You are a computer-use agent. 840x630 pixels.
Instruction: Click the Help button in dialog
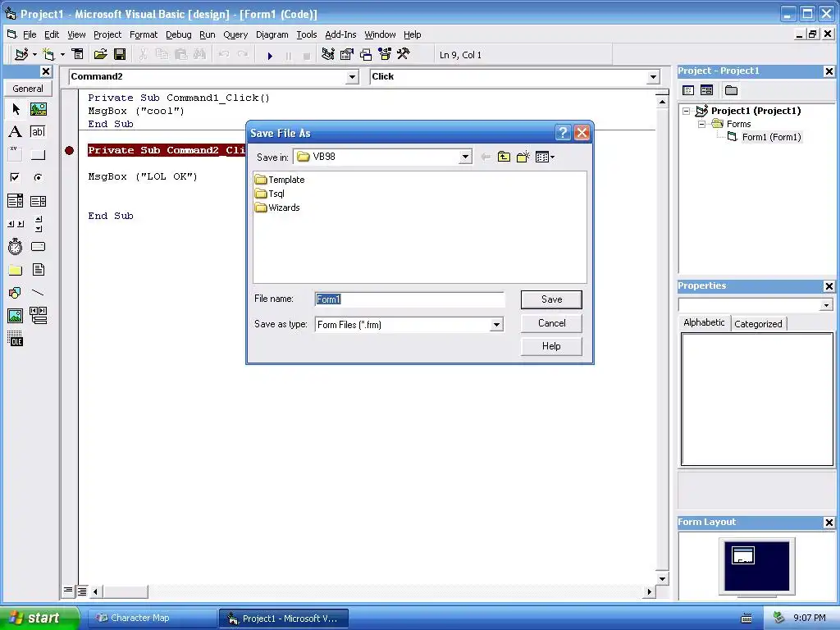pyautogui.click(x=551, y=346)
